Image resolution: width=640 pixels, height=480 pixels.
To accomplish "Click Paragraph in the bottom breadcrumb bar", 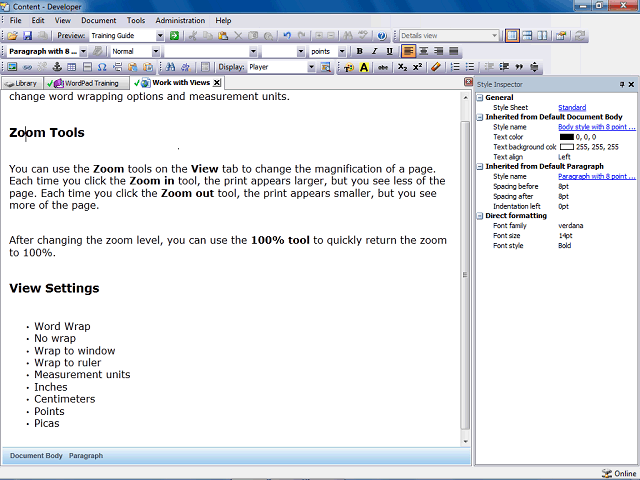I will point(86,456).
